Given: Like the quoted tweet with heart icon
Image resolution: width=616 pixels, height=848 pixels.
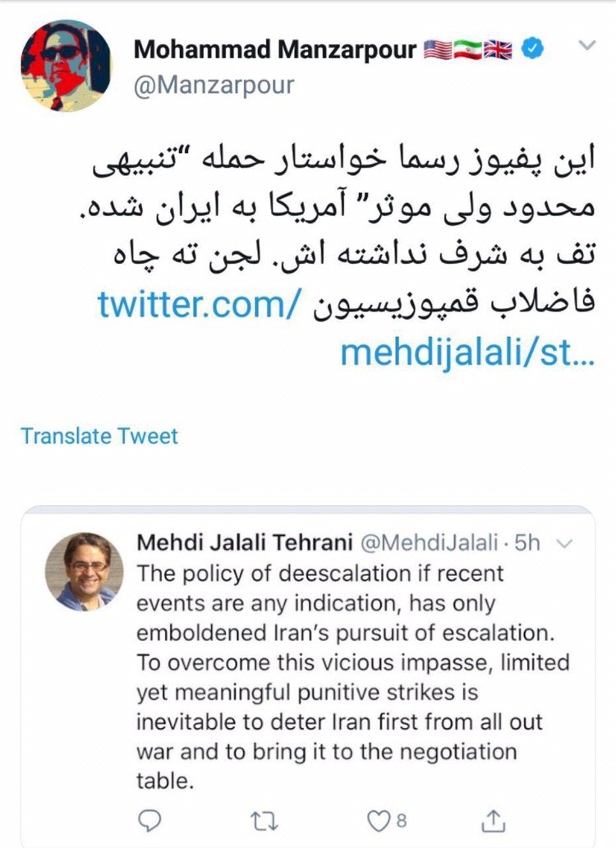Looking at the screenshot, I should [x=378, y=820].
